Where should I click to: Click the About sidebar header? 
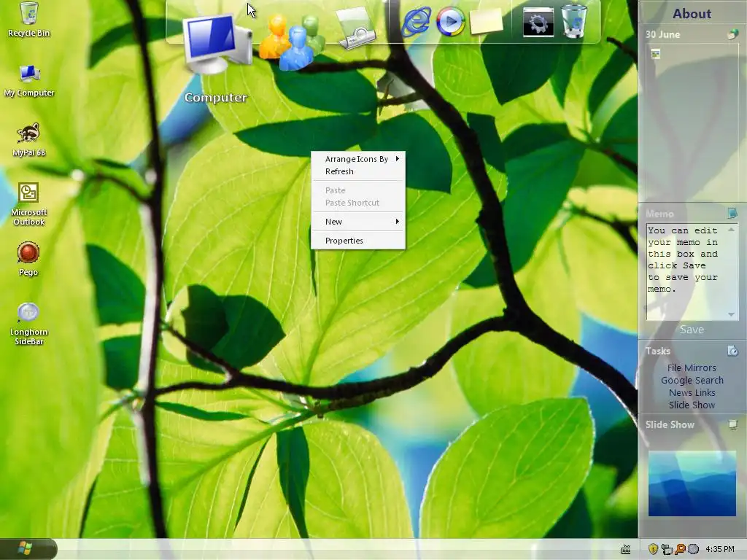point(692,13)
